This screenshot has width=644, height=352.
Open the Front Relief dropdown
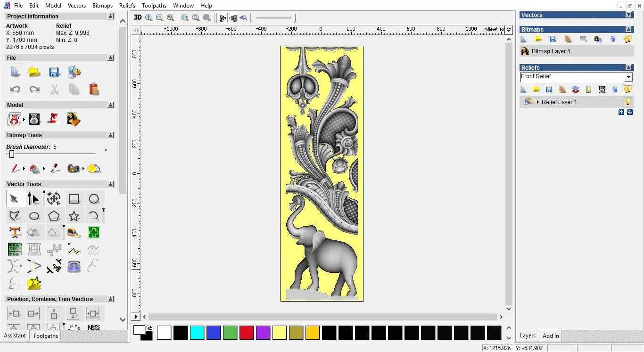tap(628, 77)
